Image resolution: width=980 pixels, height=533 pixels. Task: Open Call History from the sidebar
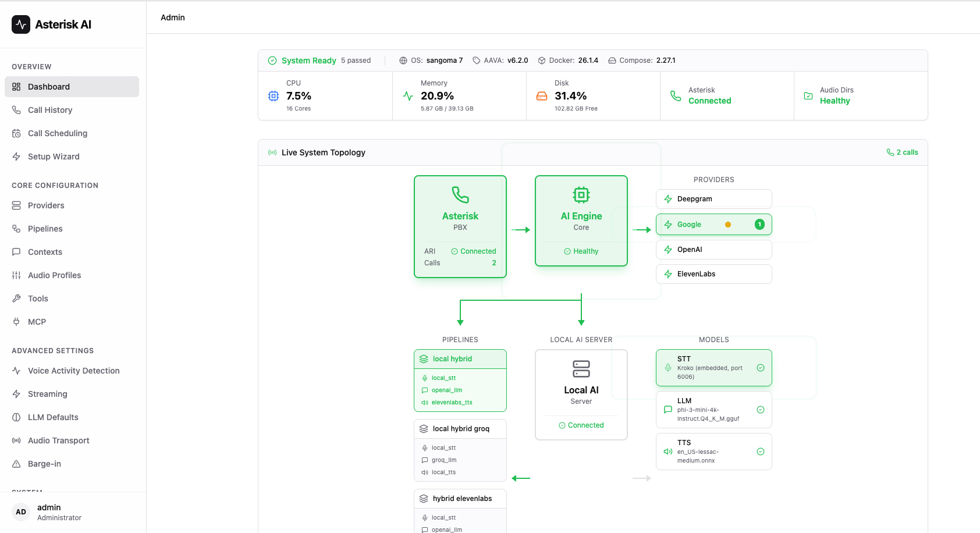tap(50, 110)
